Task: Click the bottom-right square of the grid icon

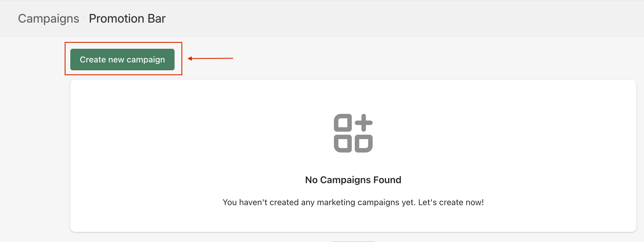Action: pos(363,143)
